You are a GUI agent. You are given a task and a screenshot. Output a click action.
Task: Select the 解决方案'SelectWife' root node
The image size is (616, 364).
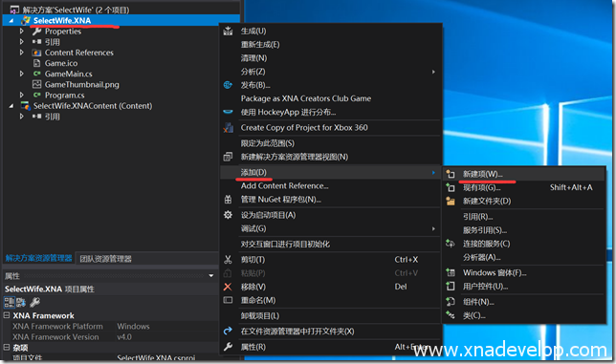pyautogui.click(x=76, y=10)
